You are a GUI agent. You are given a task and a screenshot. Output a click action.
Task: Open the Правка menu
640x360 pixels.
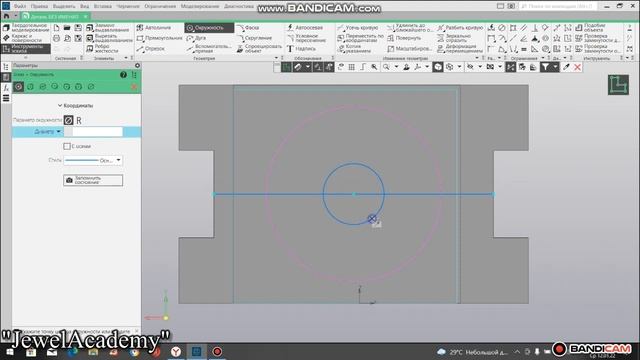[x=39, y=6]
